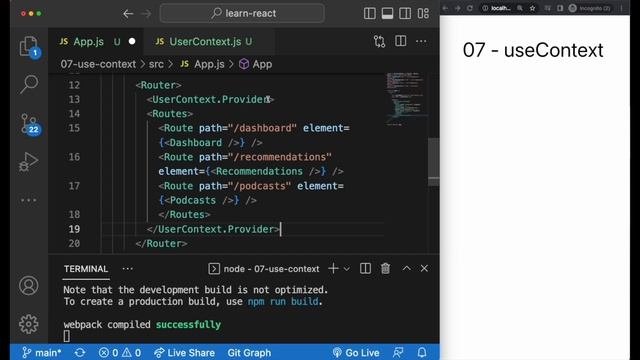640x360 pixels.
Task: Click Go Live in status bar
Action: coord(356,353)
